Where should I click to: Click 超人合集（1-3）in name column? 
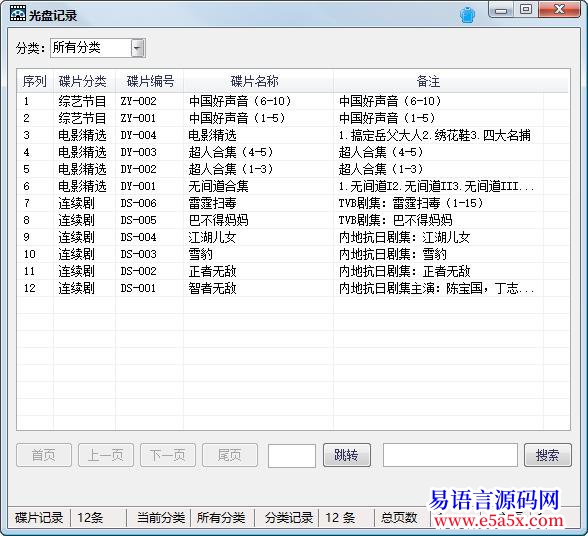(x=231, y=169)
